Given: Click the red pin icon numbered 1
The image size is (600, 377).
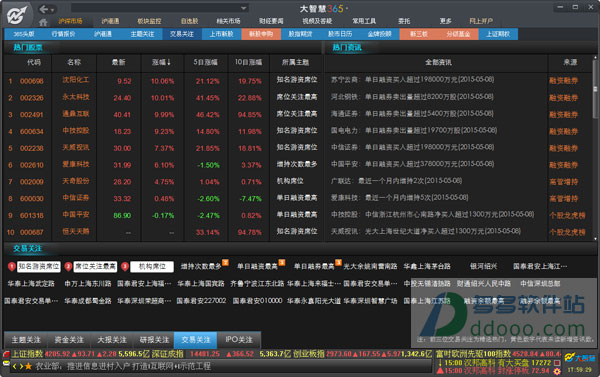Looking at the screenshot, I should pos(11,266).
